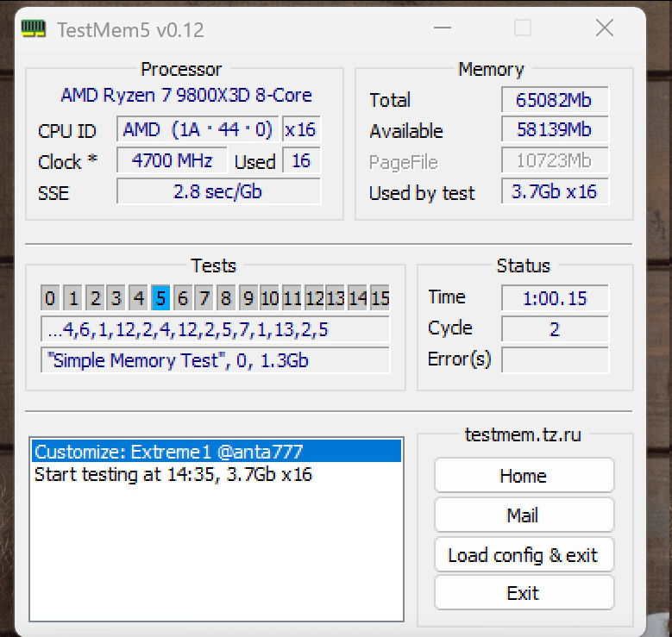Click Load config & exit button
The image size is (672, 637).
(x=524, y=555)
